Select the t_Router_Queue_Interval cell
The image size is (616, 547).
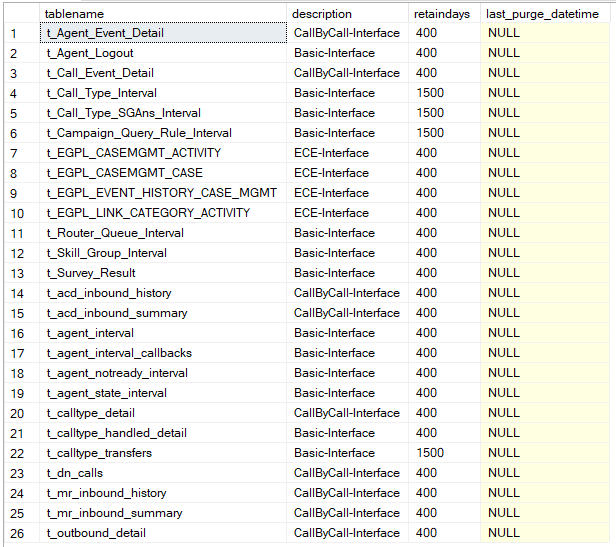[163, 233]
